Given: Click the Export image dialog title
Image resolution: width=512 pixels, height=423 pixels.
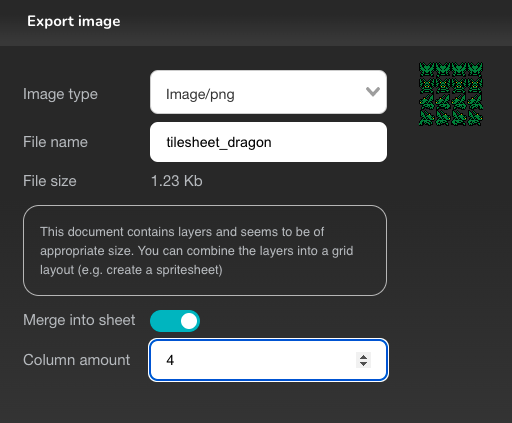Looking at the screenshot, I should coord(74,21).
